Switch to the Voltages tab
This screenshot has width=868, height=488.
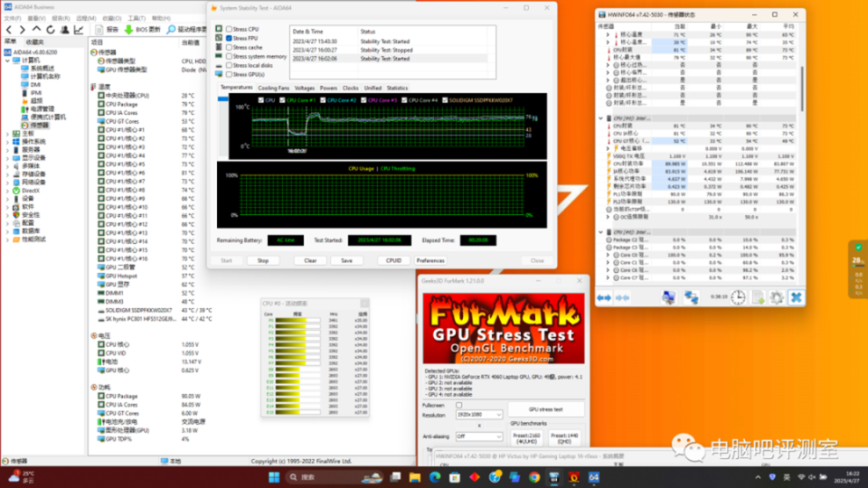305,88
